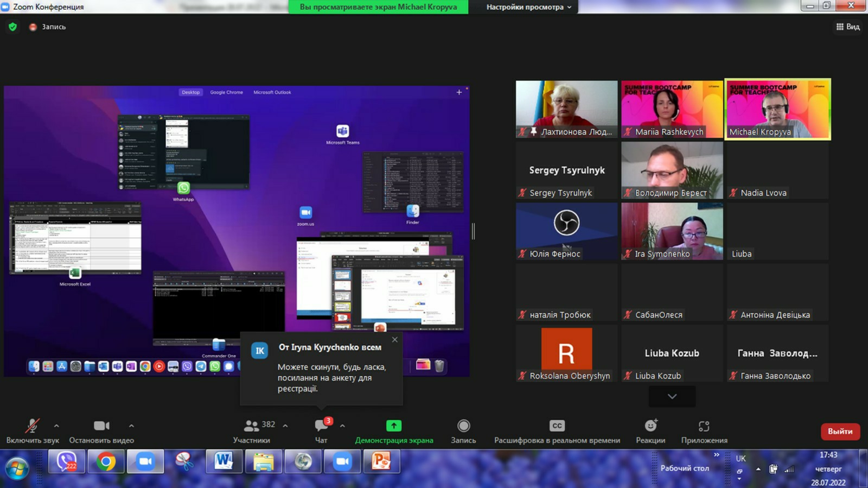The image size is (868, 488).
Task: Expand video options arrow next to camera
Action: [131, 426]
